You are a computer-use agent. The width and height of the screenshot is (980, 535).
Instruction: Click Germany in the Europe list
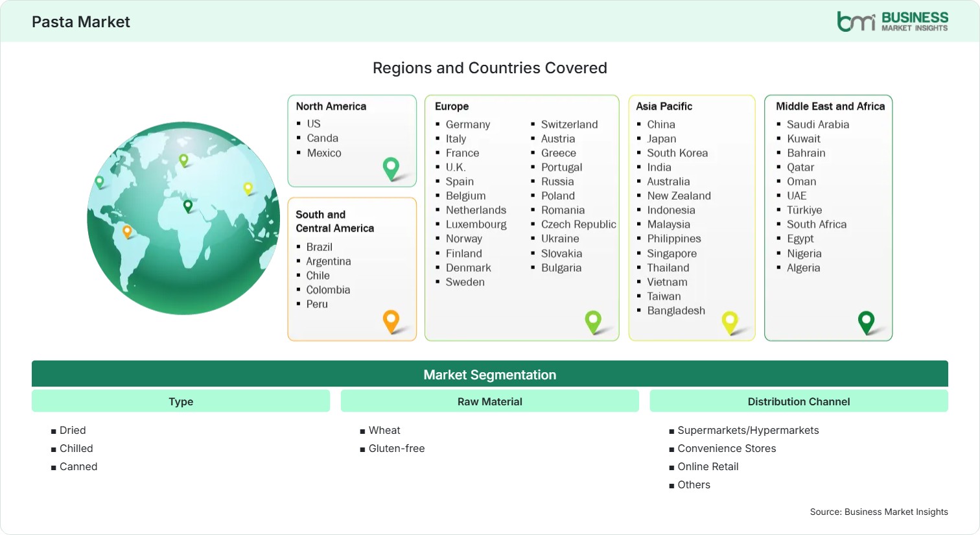(468, 125)
